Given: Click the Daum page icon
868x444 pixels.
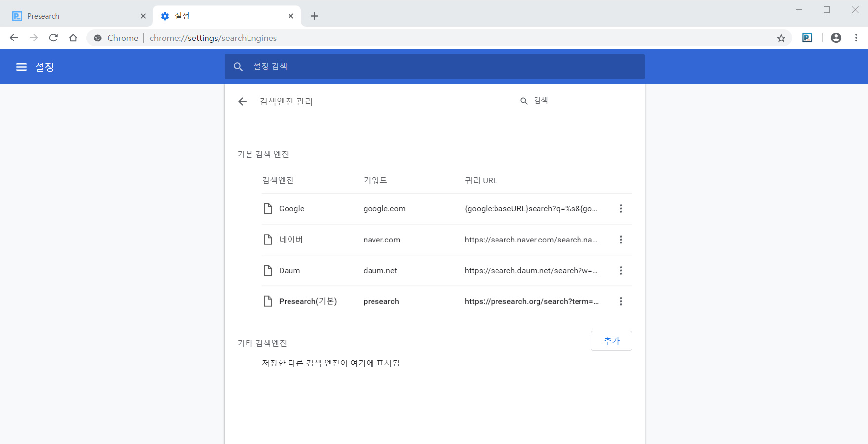Looking at the screenshot, I should (x=268, y=271).
